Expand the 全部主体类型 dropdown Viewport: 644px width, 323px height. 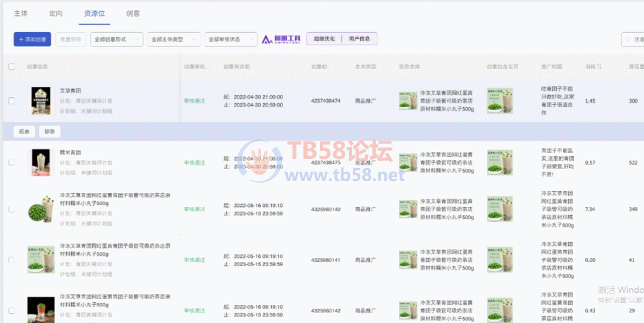[174, 40]
